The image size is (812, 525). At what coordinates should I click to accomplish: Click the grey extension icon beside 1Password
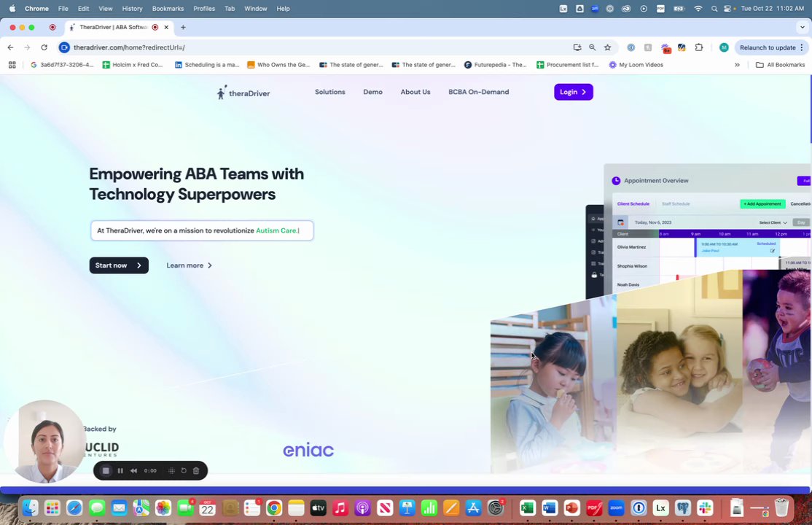648,47
